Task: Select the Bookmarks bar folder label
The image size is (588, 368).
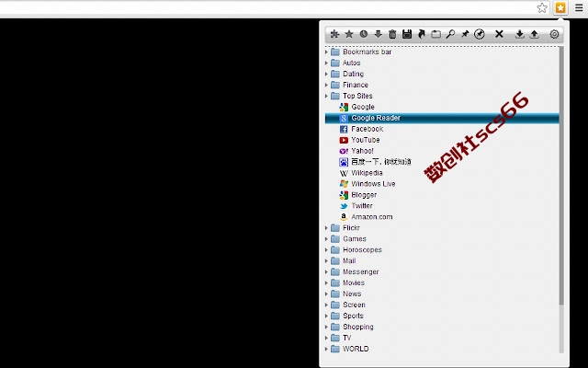Action: pyautogui.click(x=367, y=52)
